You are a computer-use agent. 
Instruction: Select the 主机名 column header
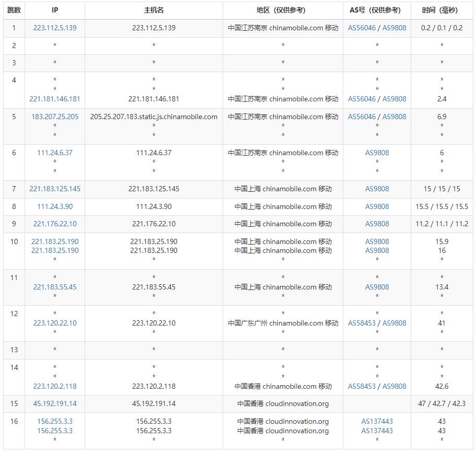pyautogui.click(x=154, y=10)
